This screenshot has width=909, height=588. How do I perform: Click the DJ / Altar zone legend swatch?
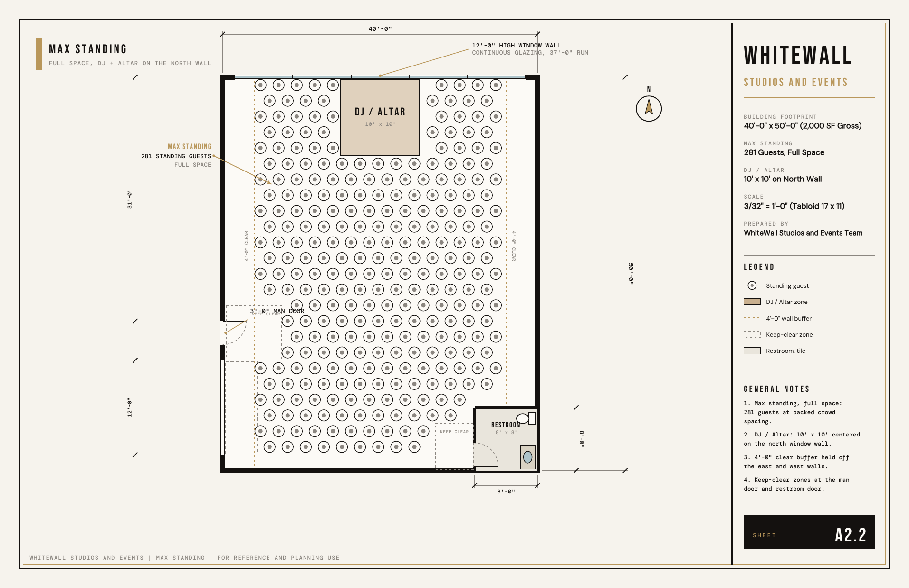tap(752, 302)
